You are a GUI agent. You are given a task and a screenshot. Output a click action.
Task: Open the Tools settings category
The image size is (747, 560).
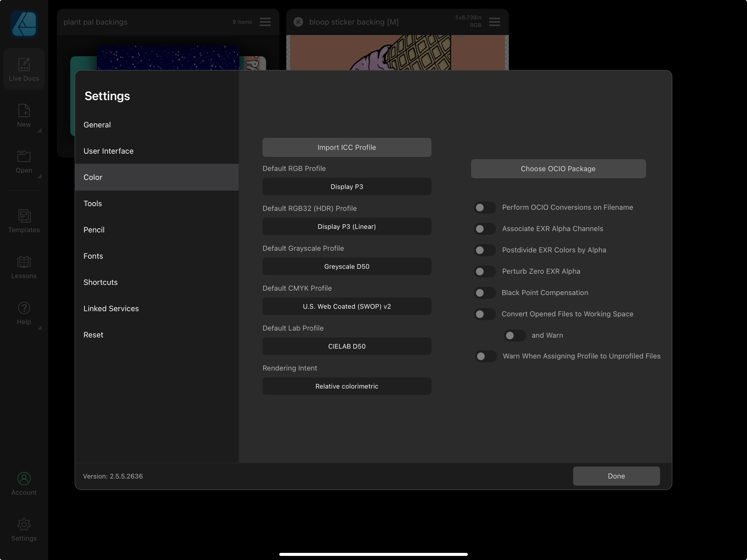(157, 203)
